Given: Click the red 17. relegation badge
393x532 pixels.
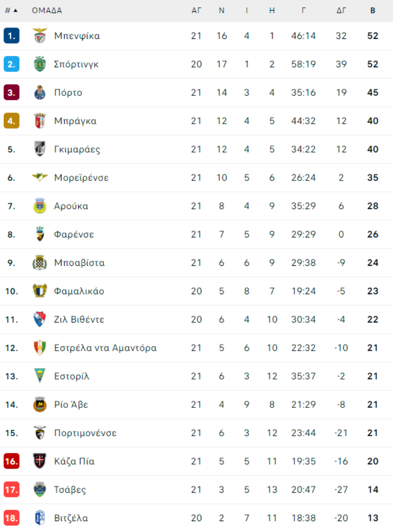Looking at the screenshot, I should [11, 490].
